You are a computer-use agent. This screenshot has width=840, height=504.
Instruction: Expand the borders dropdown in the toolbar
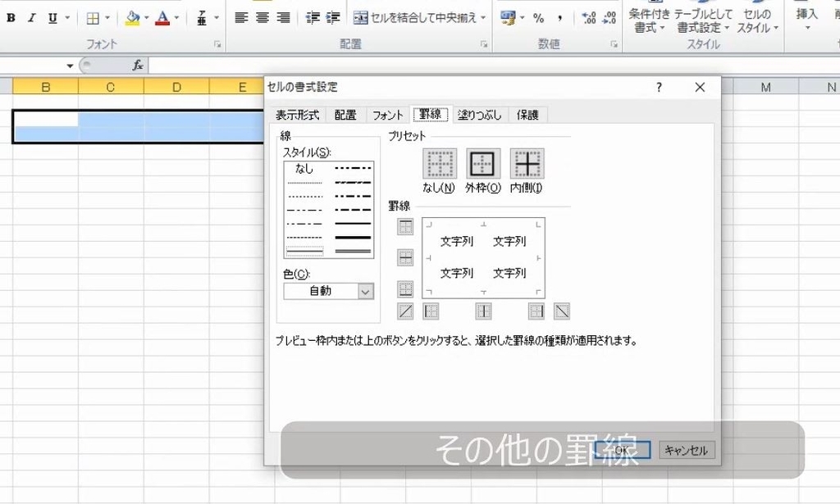pyautogui.click(x=107, y=17)
